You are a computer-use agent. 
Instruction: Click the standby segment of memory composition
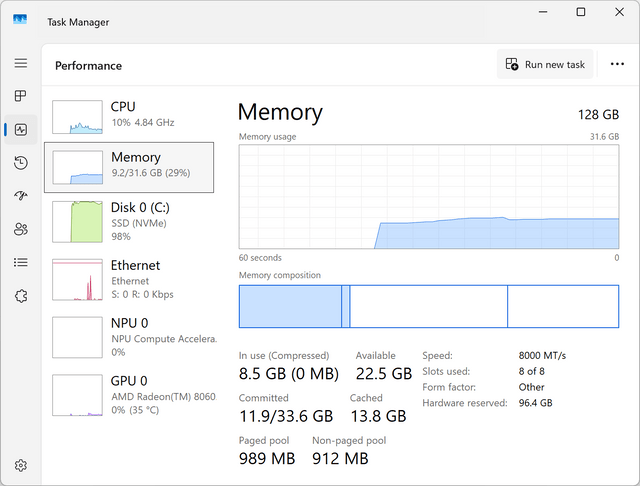point(429,306)
